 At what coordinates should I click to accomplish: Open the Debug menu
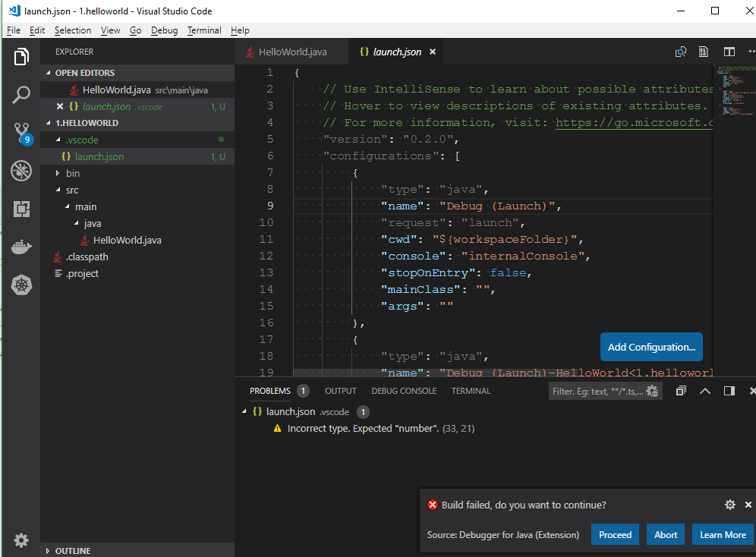coord(165,30)
